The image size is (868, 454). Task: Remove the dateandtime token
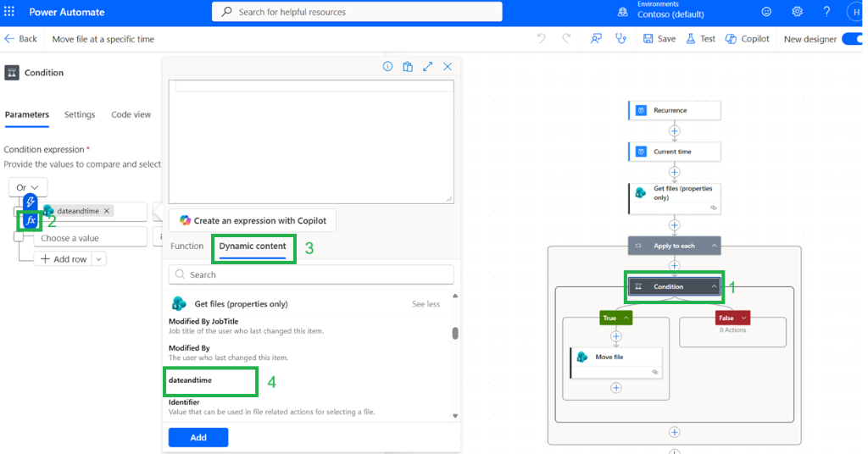tap(107, 211)
